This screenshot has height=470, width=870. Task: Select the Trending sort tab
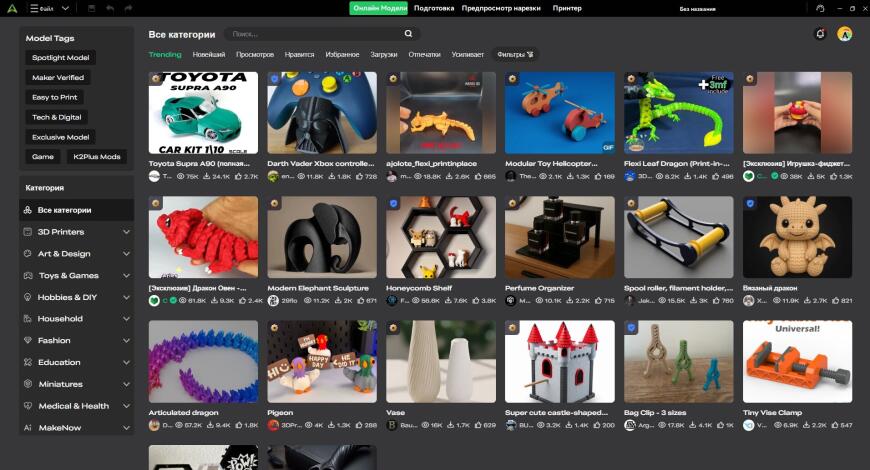pyautogui.click(x=165, y=54)
